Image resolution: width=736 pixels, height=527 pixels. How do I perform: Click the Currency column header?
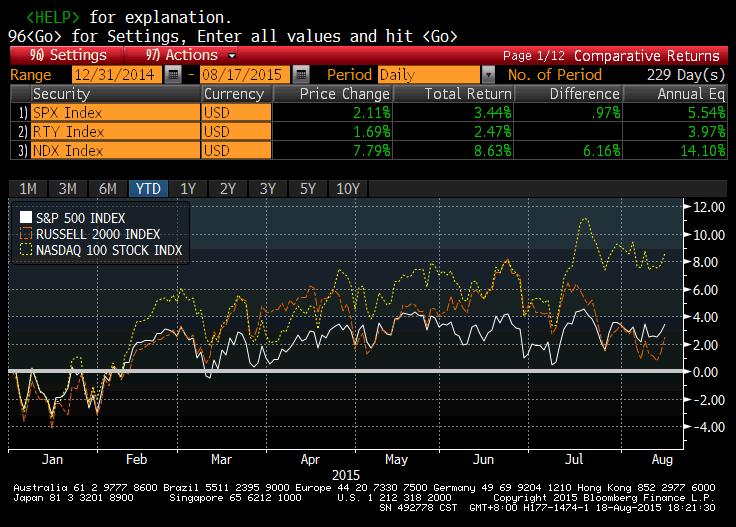tap(236, 94)
